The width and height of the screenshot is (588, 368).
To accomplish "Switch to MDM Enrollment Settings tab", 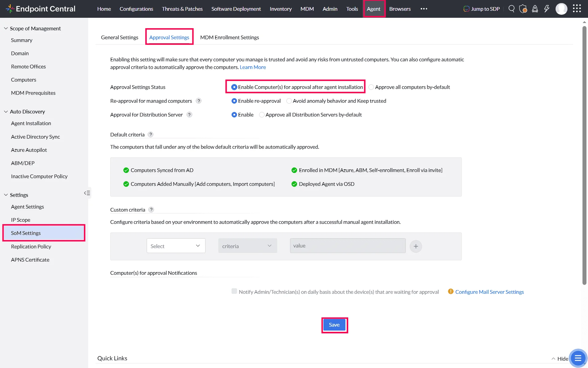I will click(229, 37).
